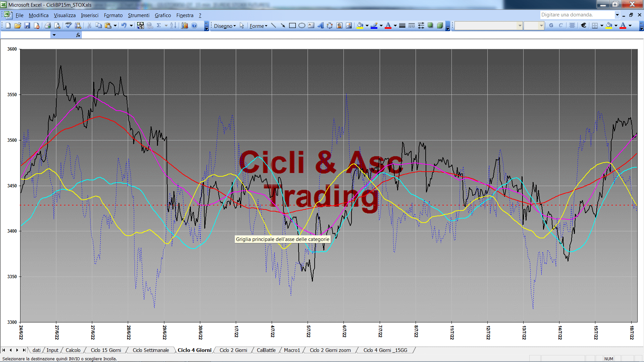This screenshot has width=644, height=362.
Task: Switch to the Ciclo Settimanale sheet tab
Action: [151, 350]
